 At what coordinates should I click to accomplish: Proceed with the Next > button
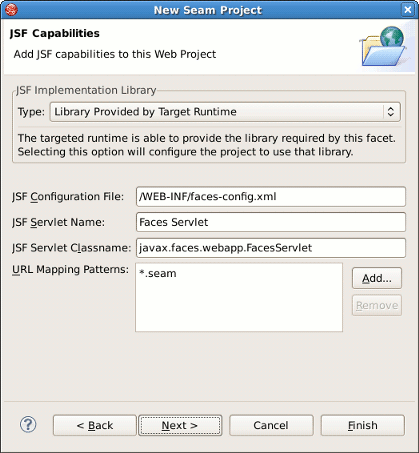(180, 425)
